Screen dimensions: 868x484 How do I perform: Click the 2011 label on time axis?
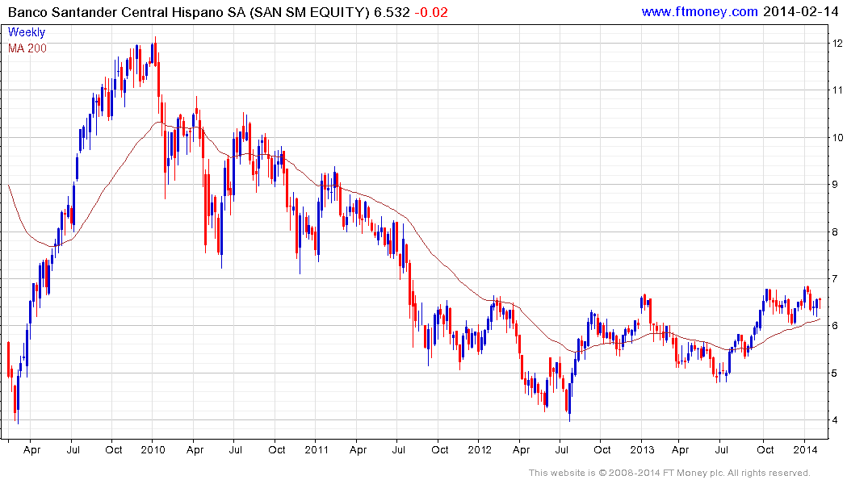tap(317, 449)
